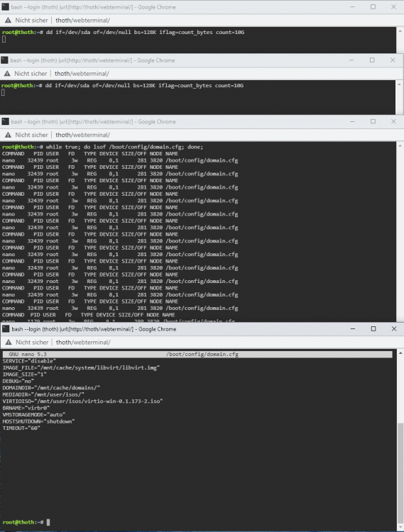This screenshot has height=532, width=404.
Task: Maximize the lsof loop terminal window
Action: (x=373, y=121)
